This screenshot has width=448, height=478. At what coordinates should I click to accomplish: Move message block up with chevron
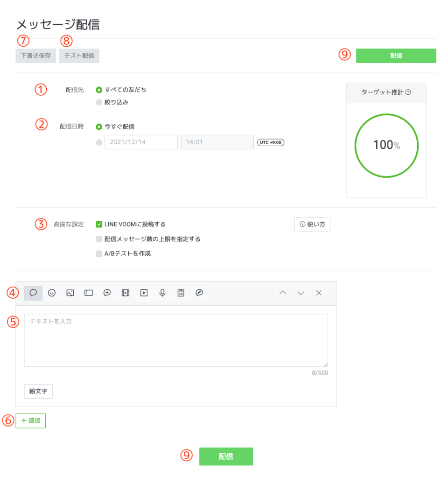(x=282, y=293)
